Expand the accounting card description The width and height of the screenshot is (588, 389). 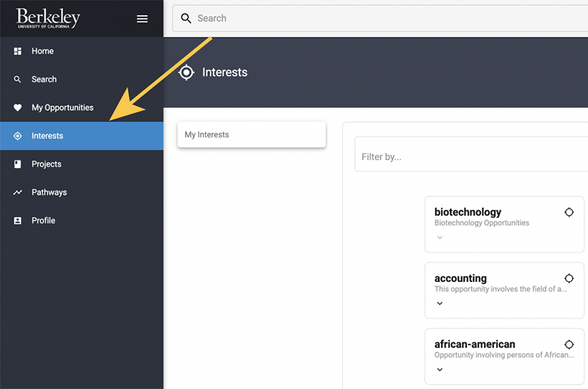coord(440,304)
